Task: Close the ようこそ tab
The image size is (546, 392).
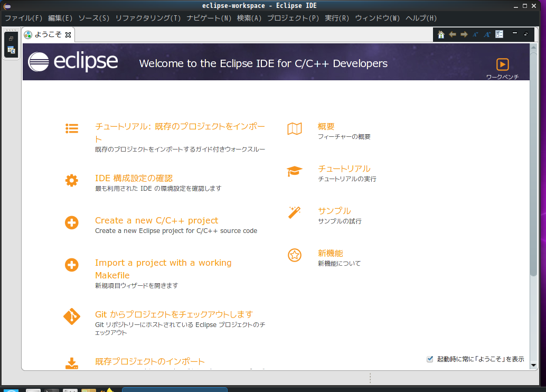Action: tap(68, 35)
